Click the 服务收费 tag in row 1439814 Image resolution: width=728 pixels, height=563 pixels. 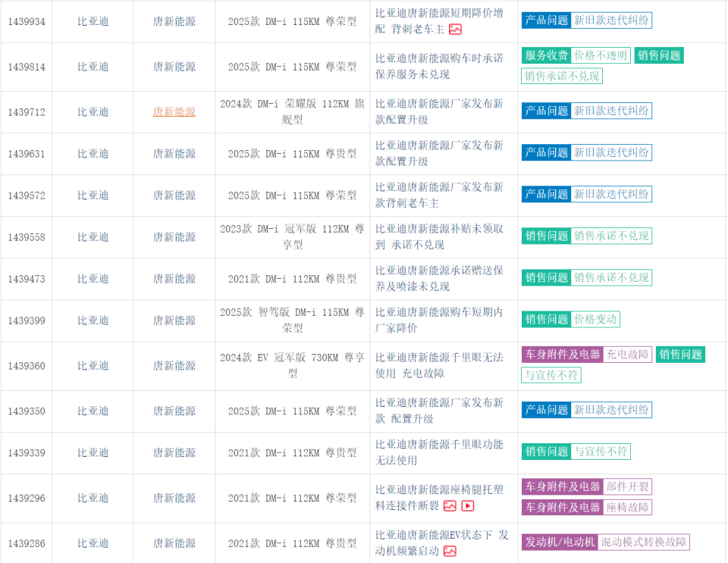click(547, 55)
